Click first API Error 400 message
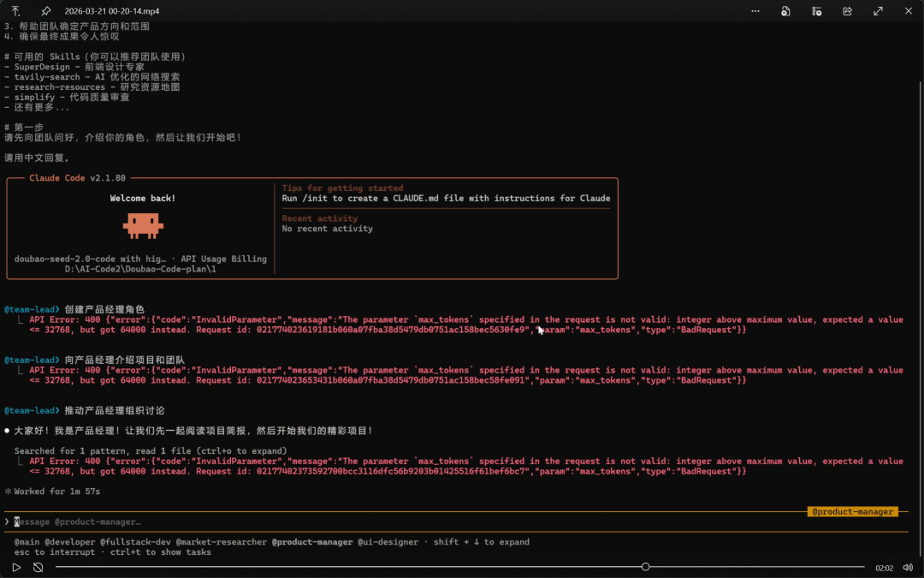Image resolution: width=924 pixels, height=578 pixels. click(466, 325)
